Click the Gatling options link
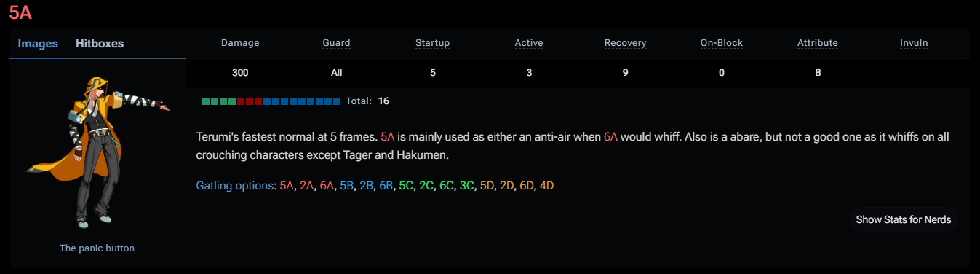The image size is (980, 274). pyautogui.click(x=235, y=186)
